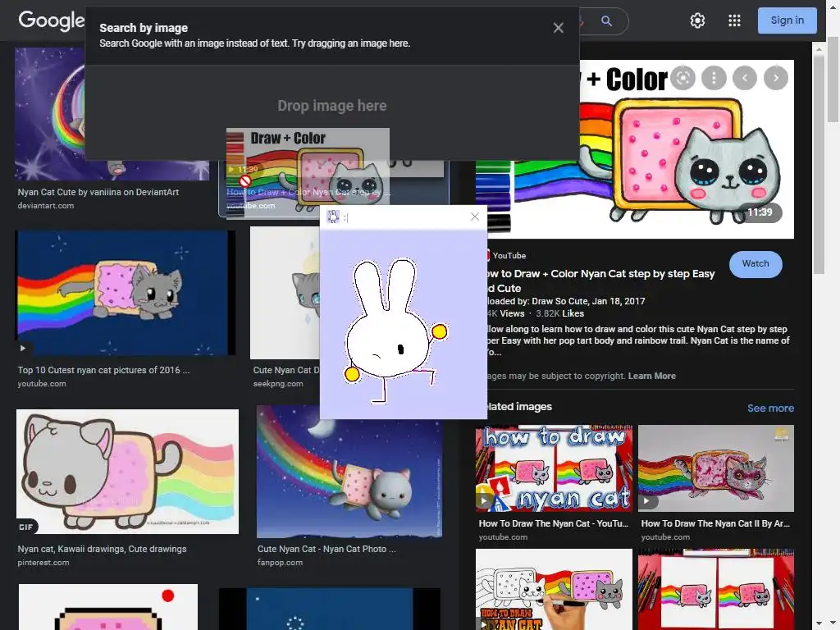This screenshot has width=840, height=630.
Task: Click the Google search magnifier icon
Action: coord(606,21)
